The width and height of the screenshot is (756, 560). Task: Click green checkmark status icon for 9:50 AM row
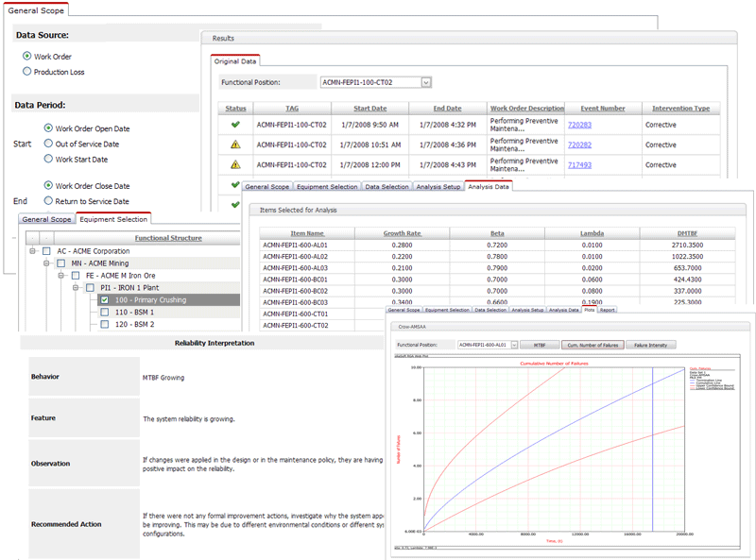point(235,125)
